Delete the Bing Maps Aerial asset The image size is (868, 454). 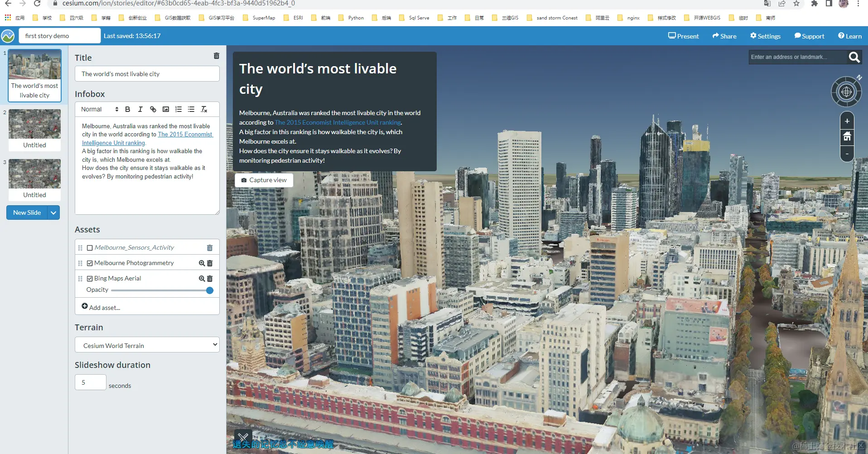pyautogui.click(x=210, y=279)
